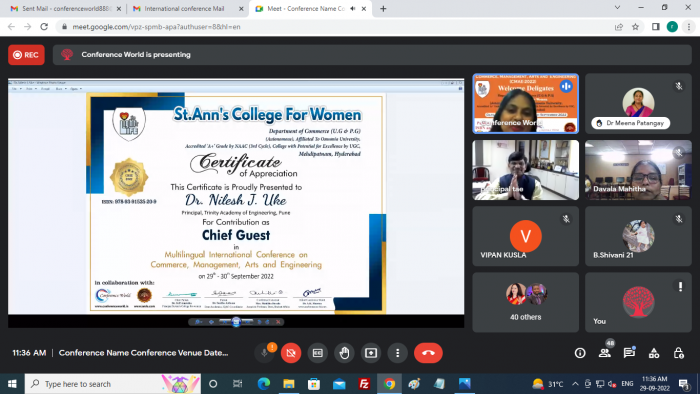The image size is (700, 394).
Task: Leave the call with red button
Action: point(428,353)
